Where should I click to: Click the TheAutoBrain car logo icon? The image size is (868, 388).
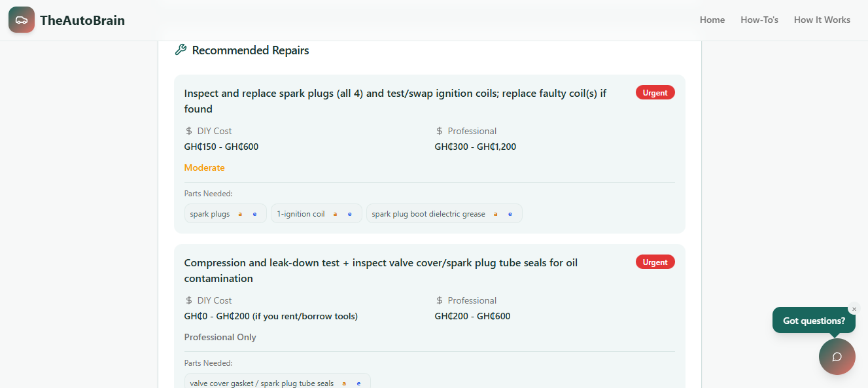tap(22, 20)
